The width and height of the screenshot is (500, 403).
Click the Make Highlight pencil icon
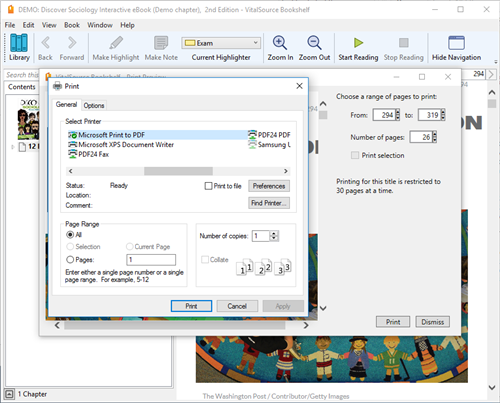(116, 43)
